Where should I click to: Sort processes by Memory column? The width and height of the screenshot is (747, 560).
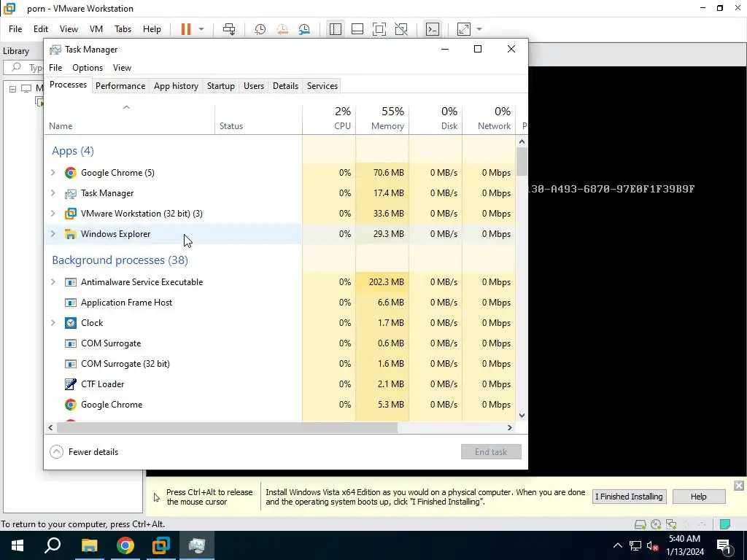tap(382, 119)
